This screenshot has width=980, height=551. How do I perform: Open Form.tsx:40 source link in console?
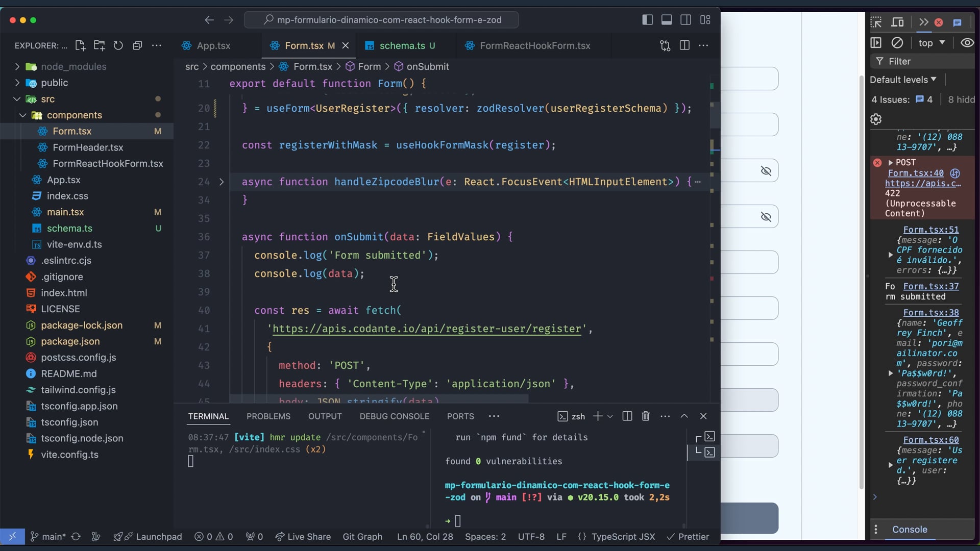pos(916,173)
